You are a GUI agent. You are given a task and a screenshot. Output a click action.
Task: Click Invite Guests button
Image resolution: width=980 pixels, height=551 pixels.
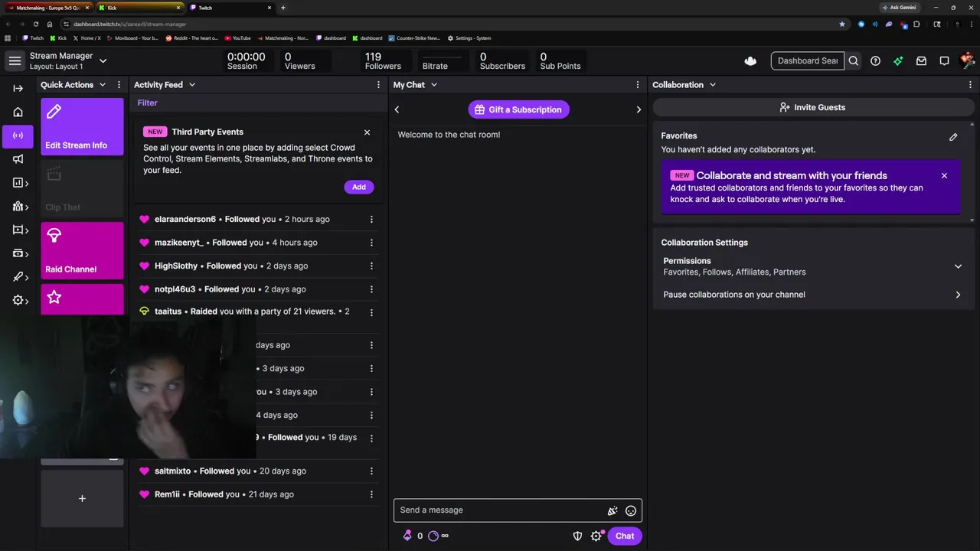click(812, 107)
